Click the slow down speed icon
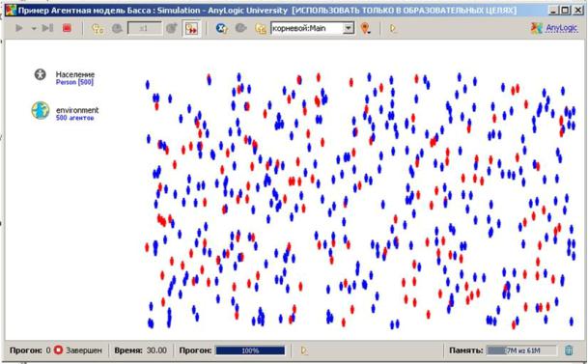 coord(117,29)
